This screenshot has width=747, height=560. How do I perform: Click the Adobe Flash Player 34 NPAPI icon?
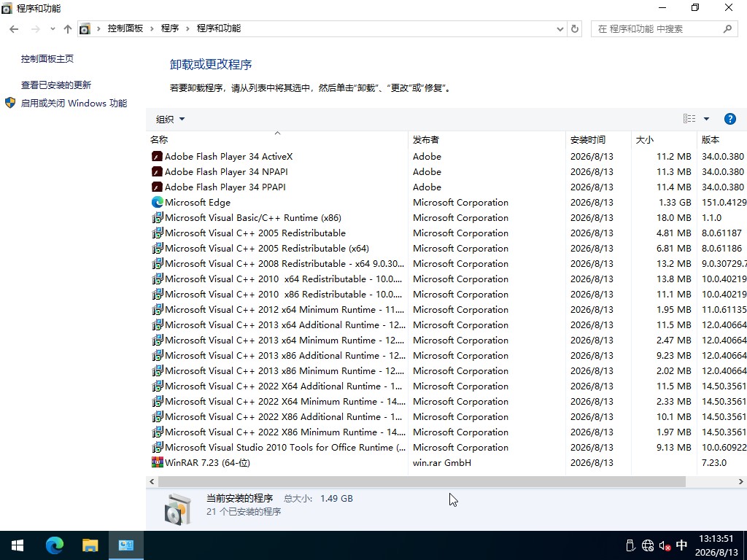point(157,171)
